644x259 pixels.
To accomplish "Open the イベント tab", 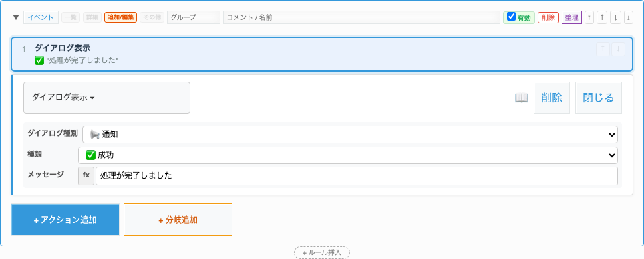I will point(41,17).
